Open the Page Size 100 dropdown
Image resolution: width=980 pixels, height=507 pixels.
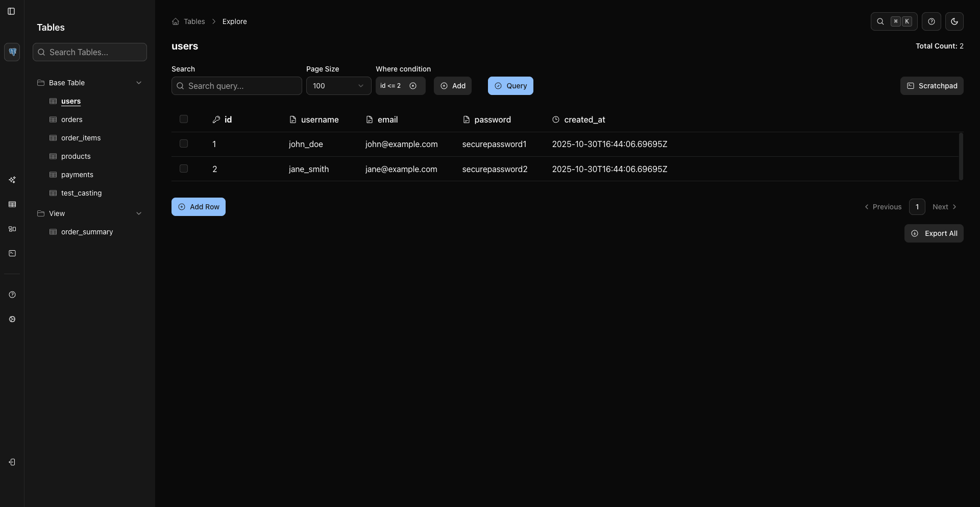(x=339, y=86)
